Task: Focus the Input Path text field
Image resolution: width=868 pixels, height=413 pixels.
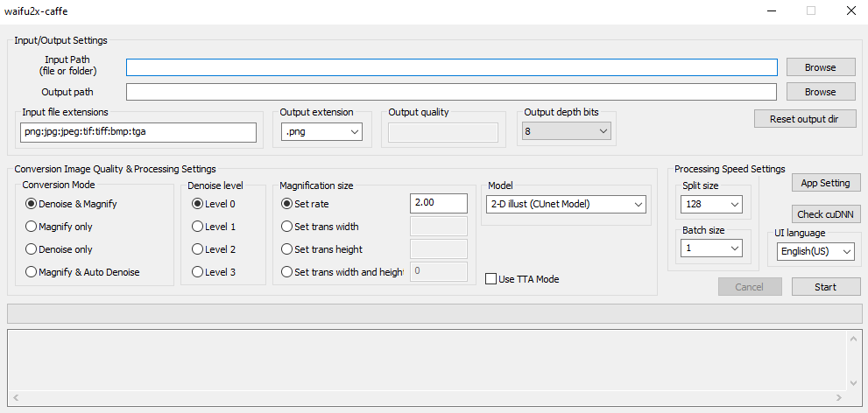Action: pos(452,67)
